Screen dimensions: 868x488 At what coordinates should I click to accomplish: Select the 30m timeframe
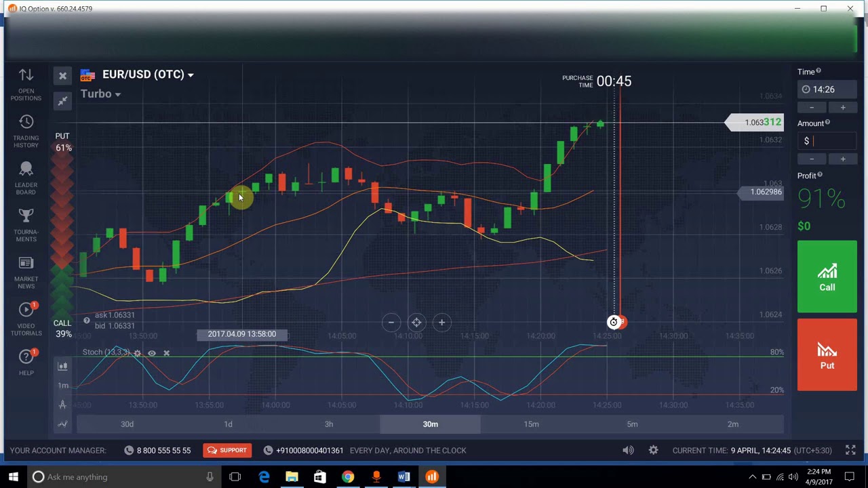430,424
